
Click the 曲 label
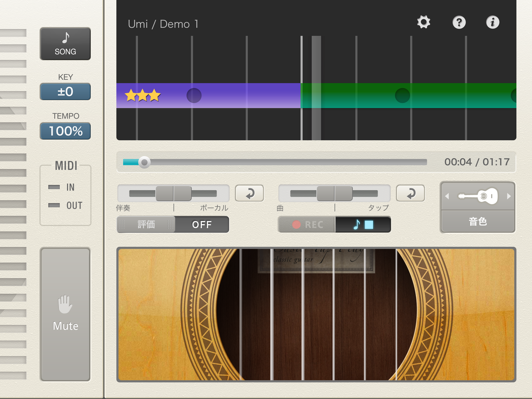pos(280,208)
